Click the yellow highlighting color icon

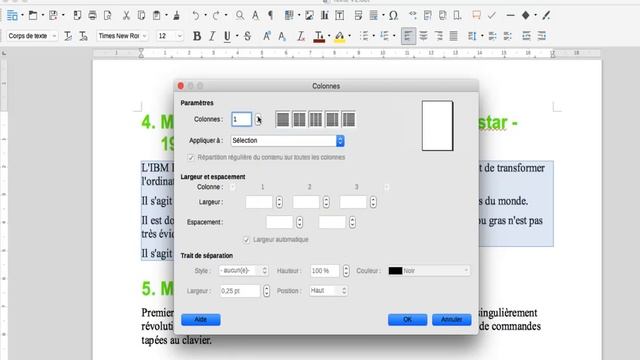[340, 36]
